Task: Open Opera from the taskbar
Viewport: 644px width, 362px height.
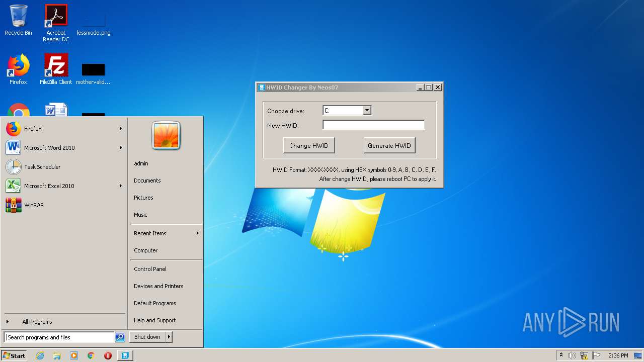Action: [108, 355]
